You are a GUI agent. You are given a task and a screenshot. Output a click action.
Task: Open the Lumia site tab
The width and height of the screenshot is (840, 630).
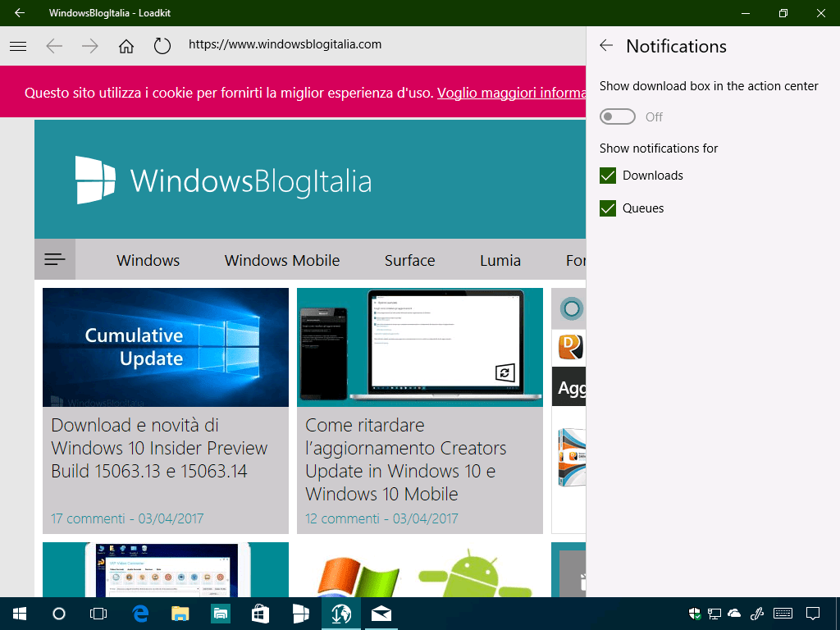click(x=500, y=260)
